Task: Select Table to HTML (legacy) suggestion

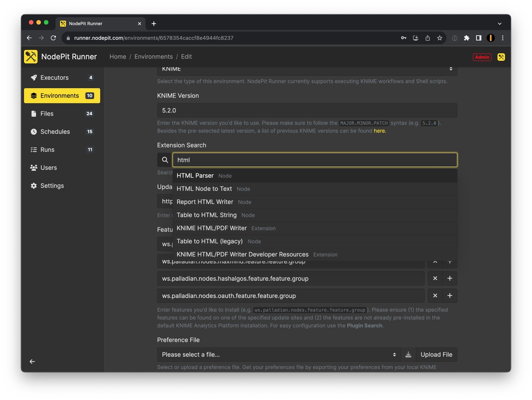Action: 315,241
